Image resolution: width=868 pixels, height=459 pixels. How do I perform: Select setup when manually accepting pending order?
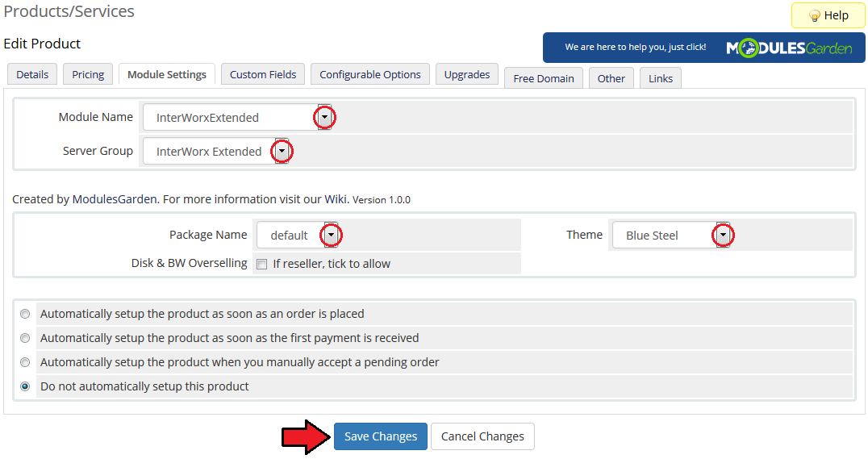pyautogui.click(x=25, y=362)
